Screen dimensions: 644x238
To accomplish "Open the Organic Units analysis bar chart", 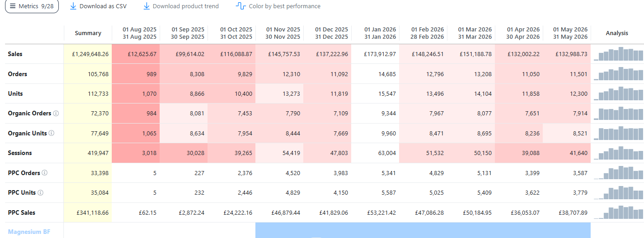I will click(618, 133).
